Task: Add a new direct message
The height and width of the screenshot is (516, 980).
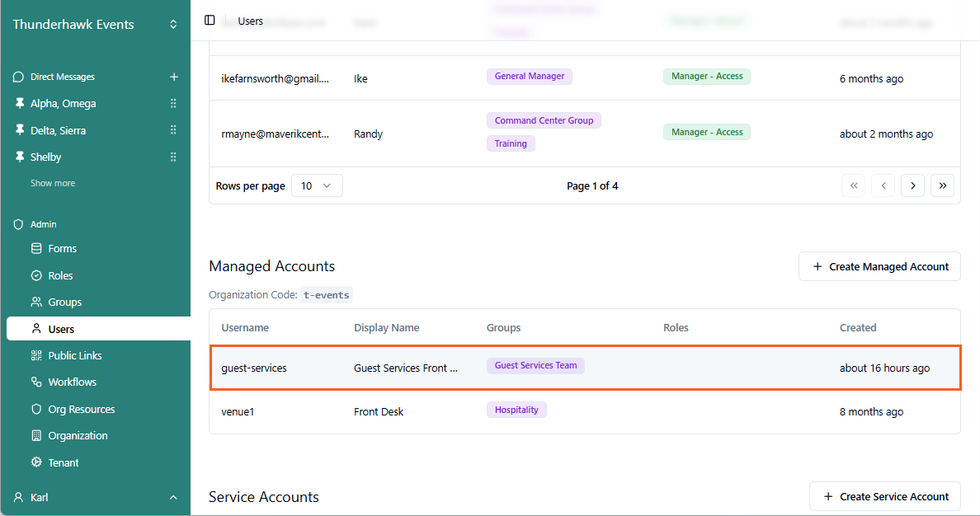Action: pos(173,77)
